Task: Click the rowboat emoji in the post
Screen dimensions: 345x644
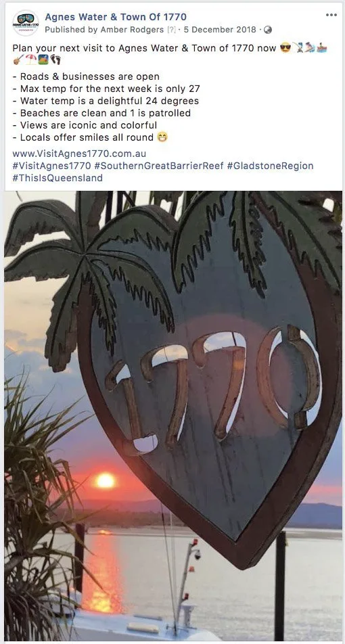Action: [x=322, y=48]
